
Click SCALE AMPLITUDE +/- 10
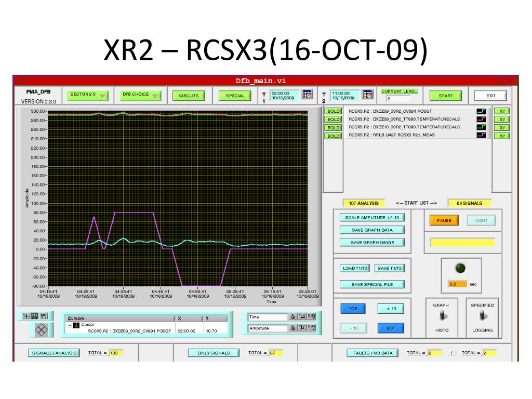point(372,218)
